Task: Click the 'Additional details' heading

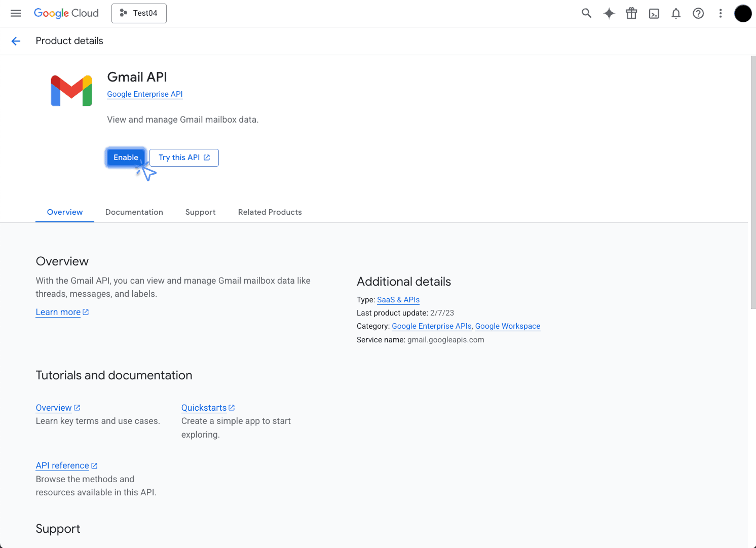Action: [404, 282]
